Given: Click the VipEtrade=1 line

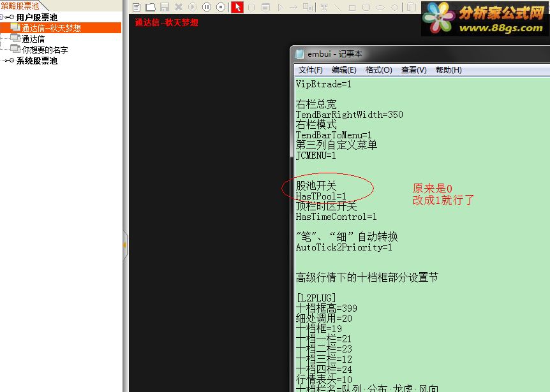Looking at the screenshot, I should 323,84.
